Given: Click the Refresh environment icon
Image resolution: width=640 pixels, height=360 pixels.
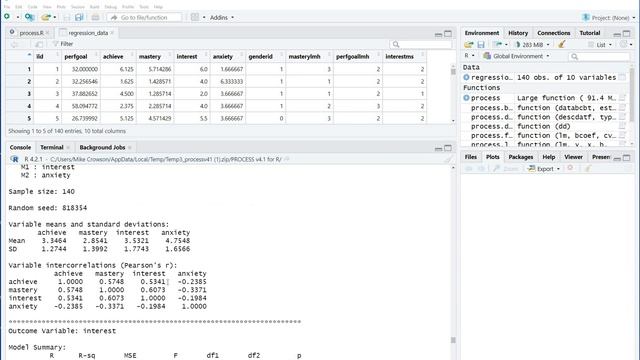Looking at the screenshot, I should coord(623,44).
